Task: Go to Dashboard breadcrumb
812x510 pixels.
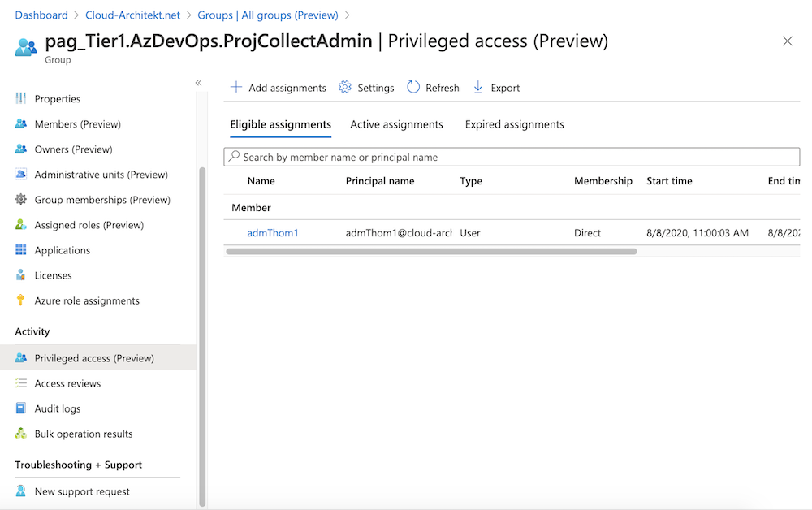Action: click(x=41, y=15)
